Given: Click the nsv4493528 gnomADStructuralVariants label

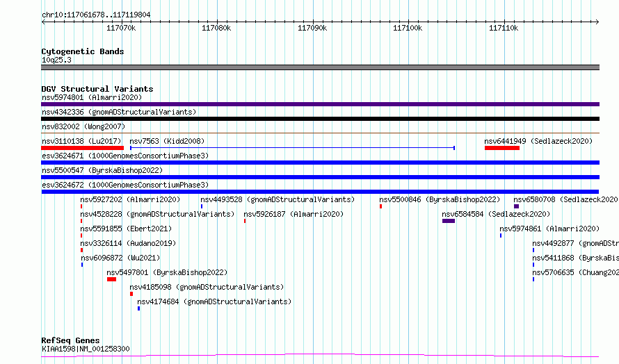Looking at the screenshot, I should [278, 199].
